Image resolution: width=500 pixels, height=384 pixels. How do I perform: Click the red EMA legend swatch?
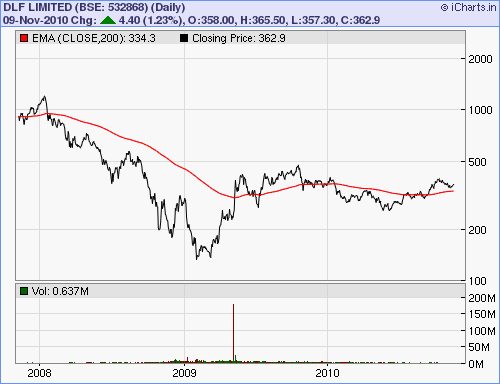point(24,38)
